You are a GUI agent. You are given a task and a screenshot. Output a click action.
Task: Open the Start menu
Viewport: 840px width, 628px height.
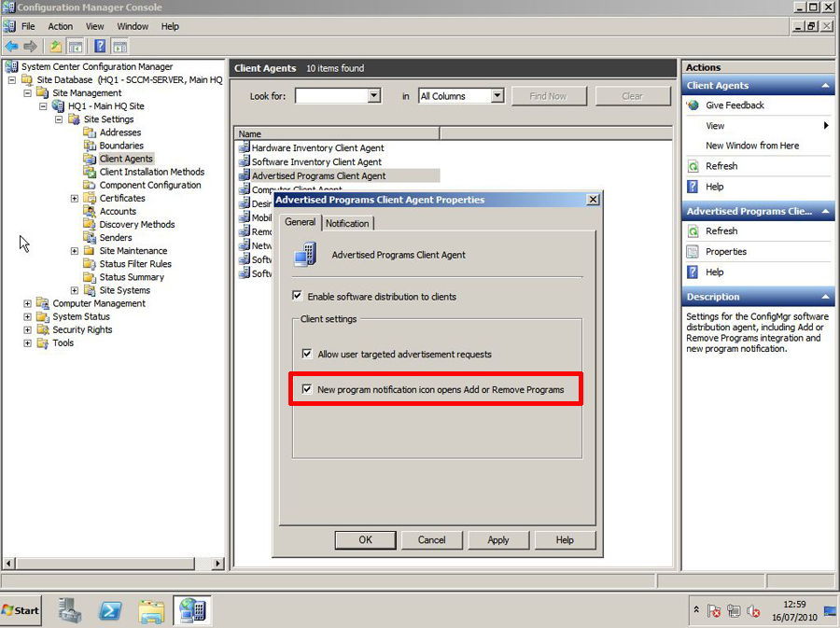21,610
